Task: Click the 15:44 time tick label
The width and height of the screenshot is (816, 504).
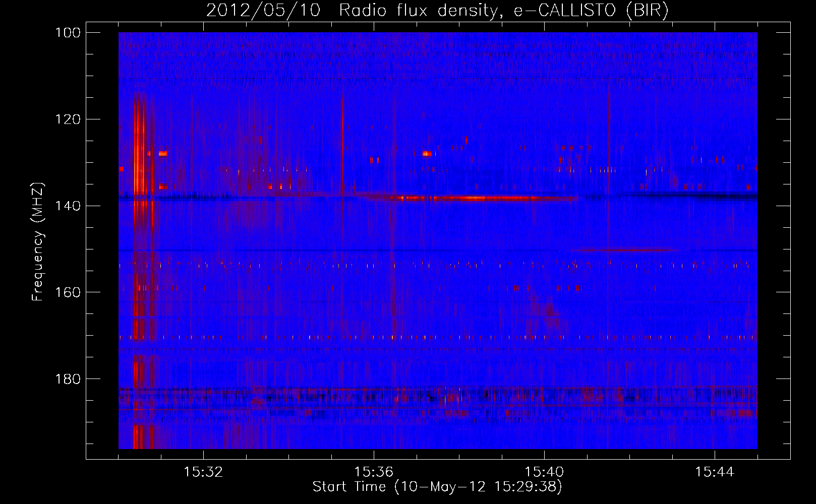Action: point(715,472)
